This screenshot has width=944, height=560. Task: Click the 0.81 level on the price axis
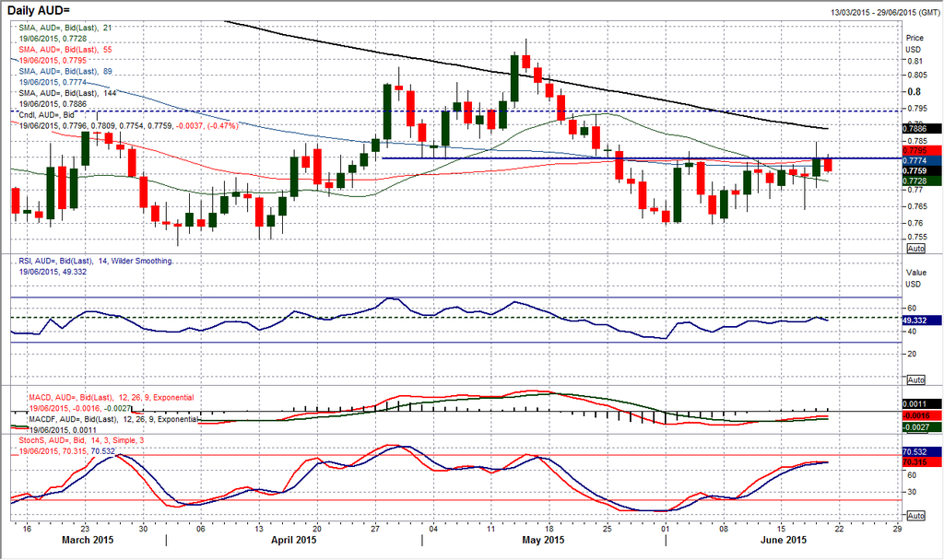[x=914, y=62]
